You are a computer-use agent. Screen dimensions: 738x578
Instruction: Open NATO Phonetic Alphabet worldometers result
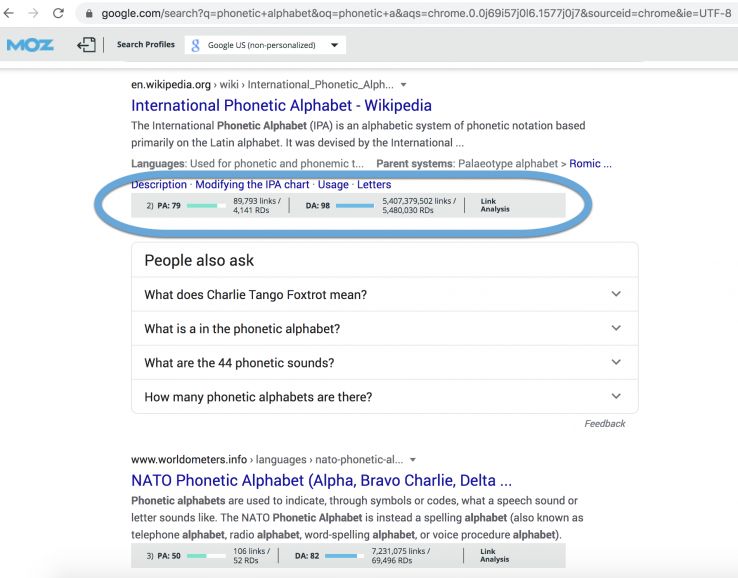point(321,480)
